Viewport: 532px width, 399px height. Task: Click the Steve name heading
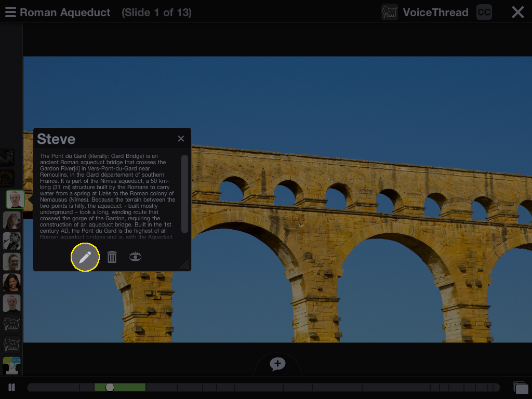56,139
